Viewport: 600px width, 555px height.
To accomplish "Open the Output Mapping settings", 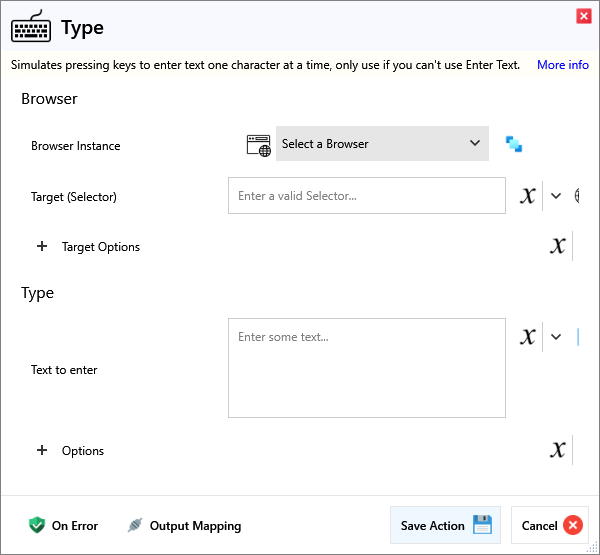I will tap(184, 525).
